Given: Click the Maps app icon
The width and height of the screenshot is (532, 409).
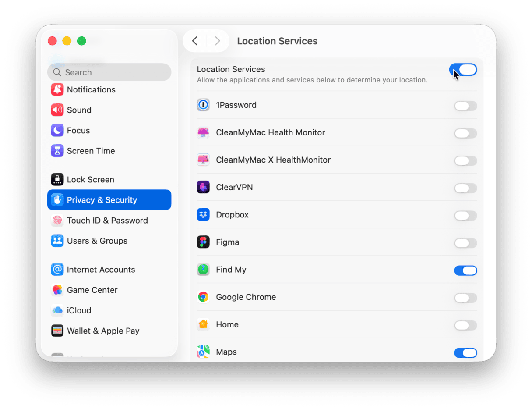Looking at the screenshot, I should [x=203, y=352].
